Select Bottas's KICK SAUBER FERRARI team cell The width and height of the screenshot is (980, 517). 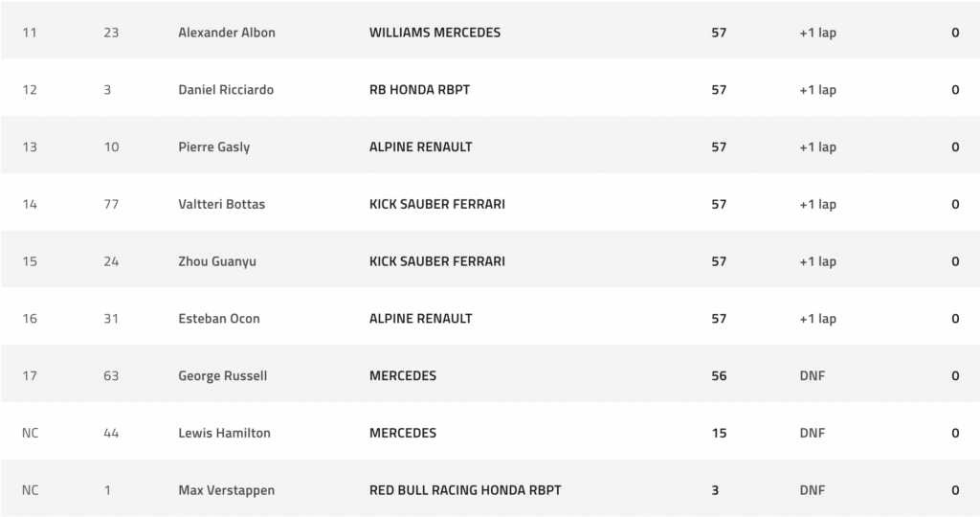tap(436, 204)
